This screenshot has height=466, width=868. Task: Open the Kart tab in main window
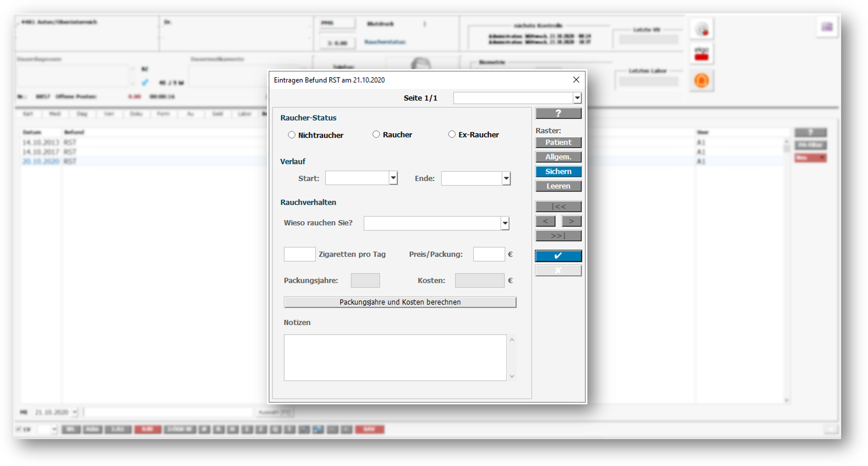pos(28,114)
